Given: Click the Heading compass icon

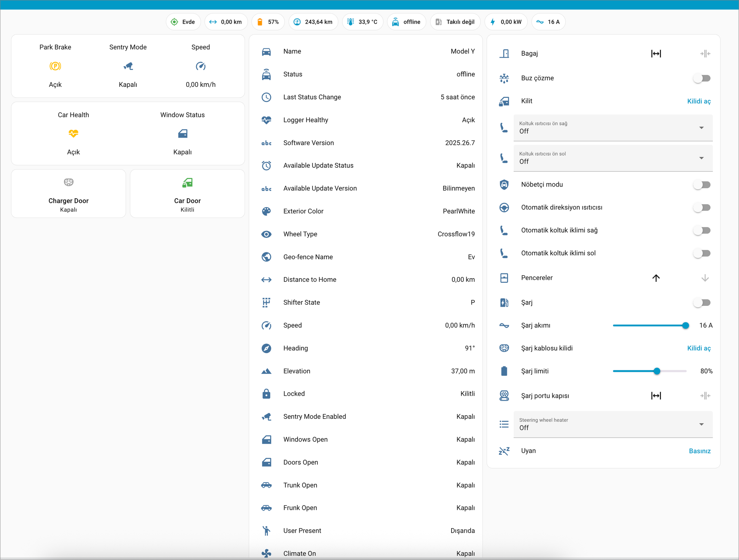Looking at the screenshot, I should (x=266, y=348).
